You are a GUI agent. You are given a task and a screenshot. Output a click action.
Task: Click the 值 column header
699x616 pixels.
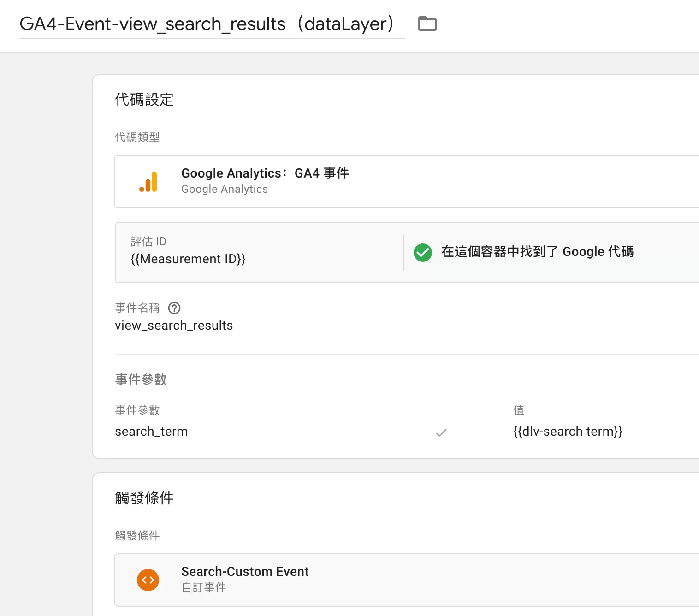(519, 410)
